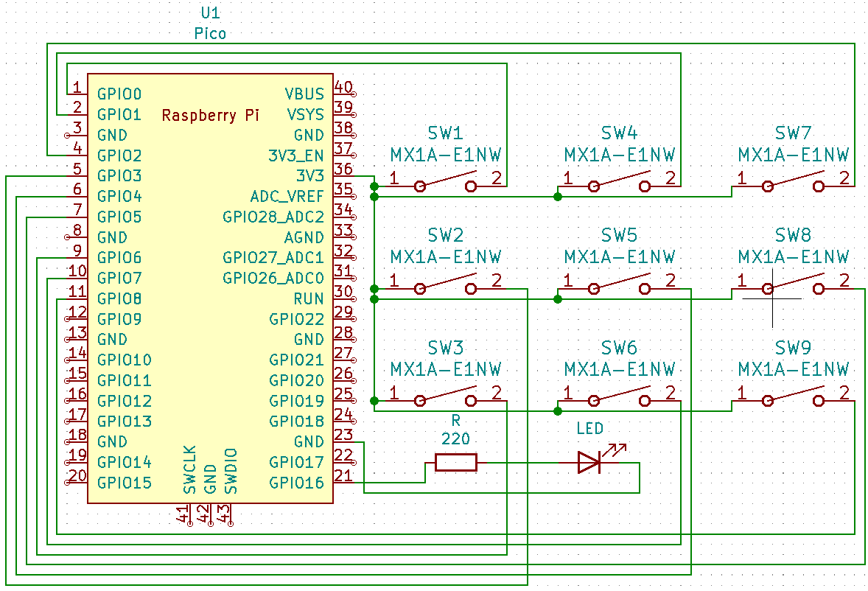Select the SW8 switch symbol
The width and height of the screenshot is (868, 591).
tap(793, 284)
